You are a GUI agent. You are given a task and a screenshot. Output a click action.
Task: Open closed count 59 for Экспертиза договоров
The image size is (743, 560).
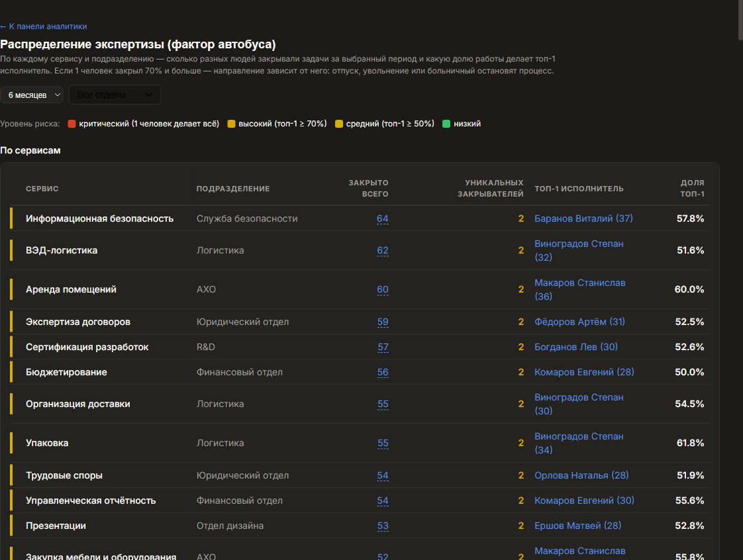click(x=383, y=322)
